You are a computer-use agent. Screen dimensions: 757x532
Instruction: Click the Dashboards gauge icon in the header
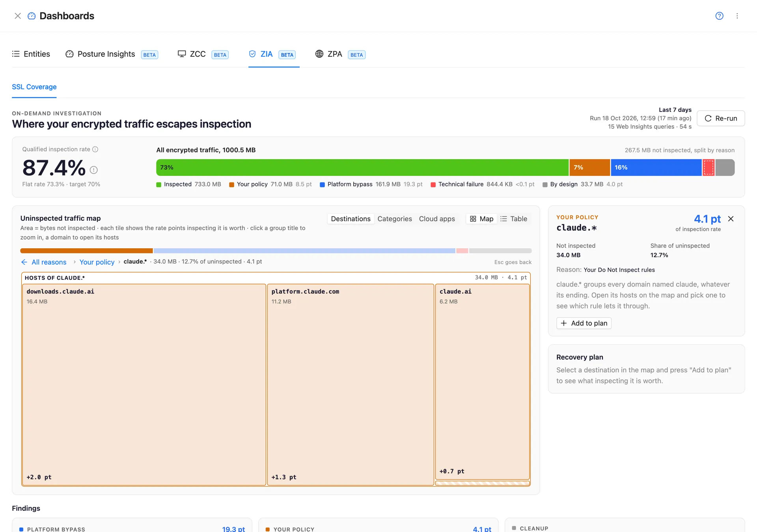pyautogui.click(x=32, y=16)
